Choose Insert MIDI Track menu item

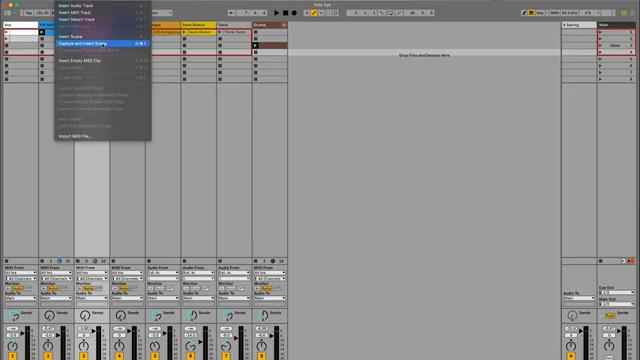coord(103,13)
